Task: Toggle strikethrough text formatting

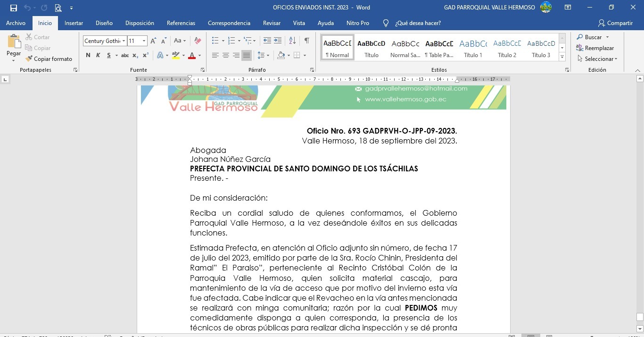Action: click(x=124, y=55)
